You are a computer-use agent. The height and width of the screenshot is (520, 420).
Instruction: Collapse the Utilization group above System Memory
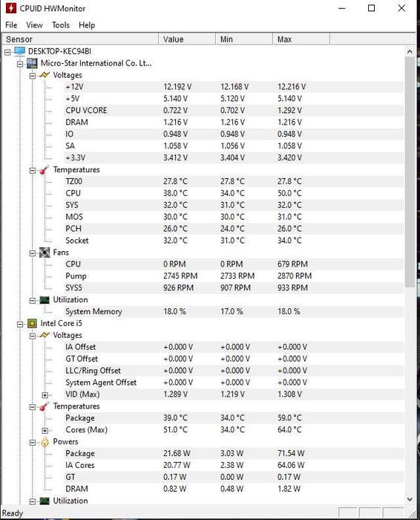[33, 300]
